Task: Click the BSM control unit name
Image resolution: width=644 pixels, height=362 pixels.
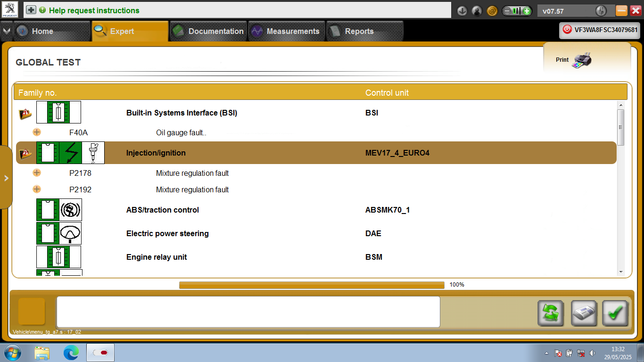Action: [374, 257]
